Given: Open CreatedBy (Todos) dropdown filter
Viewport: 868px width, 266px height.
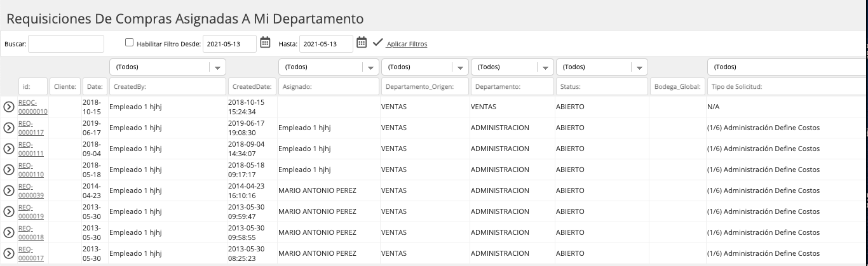Looking at the screenshot, I should [168, 67].
